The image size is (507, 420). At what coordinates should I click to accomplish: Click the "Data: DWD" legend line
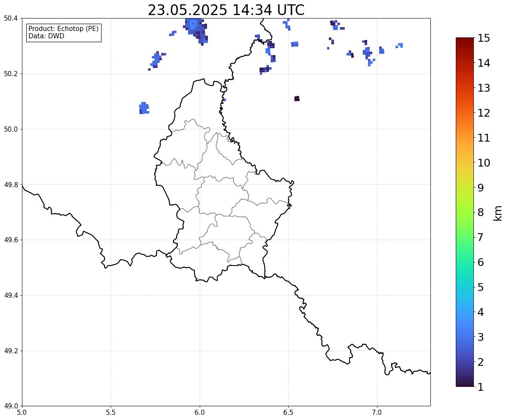coord(46,36)
